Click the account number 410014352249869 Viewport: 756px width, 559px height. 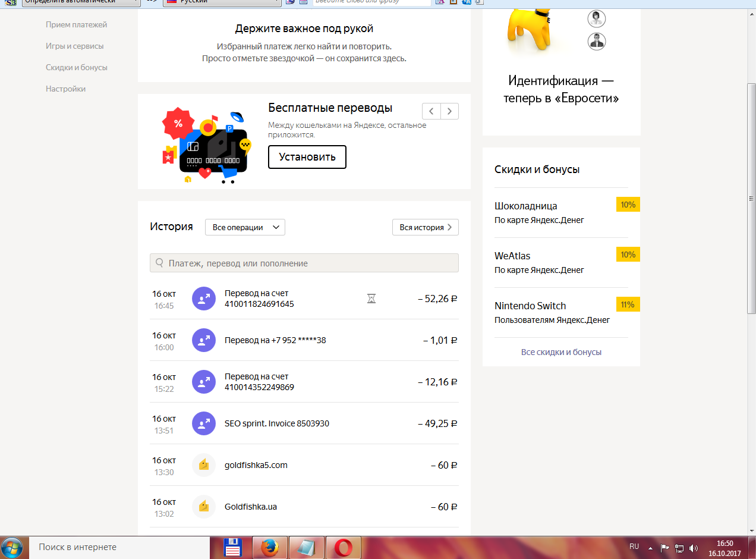[259, 387]
